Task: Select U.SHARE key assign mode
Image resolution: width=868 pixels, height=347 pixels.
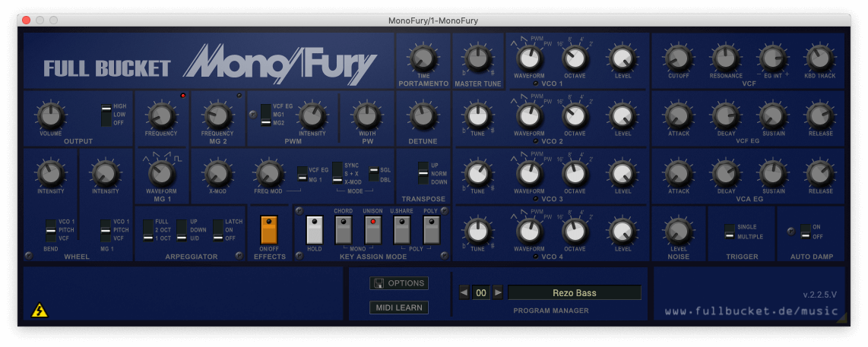Action: [x=402, y=229]
